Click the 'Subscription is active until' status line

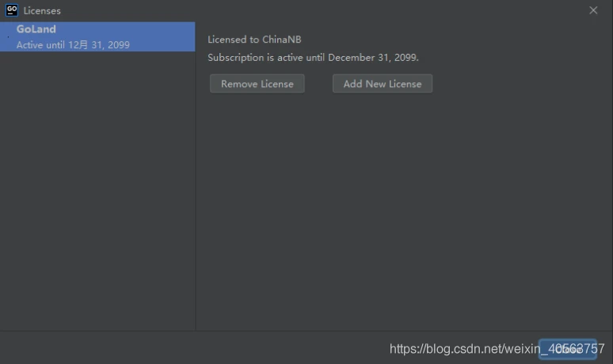(313, 58)
